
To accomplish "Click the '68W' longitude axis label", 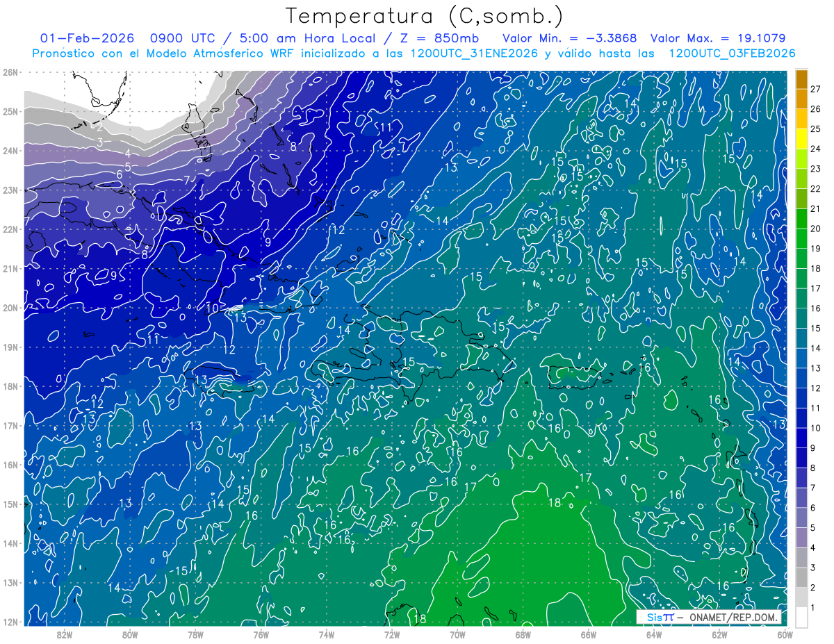I will [x=523, y=634].
